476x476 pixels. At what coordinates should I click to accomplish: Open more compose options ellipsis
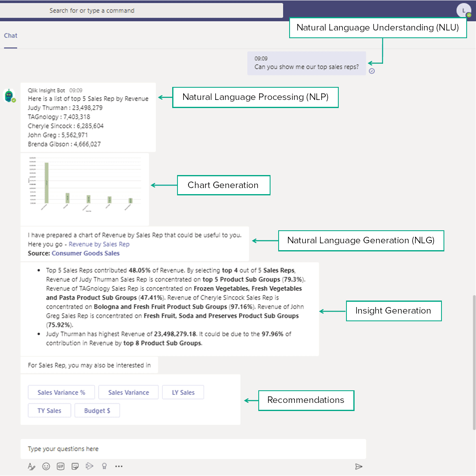119,466
